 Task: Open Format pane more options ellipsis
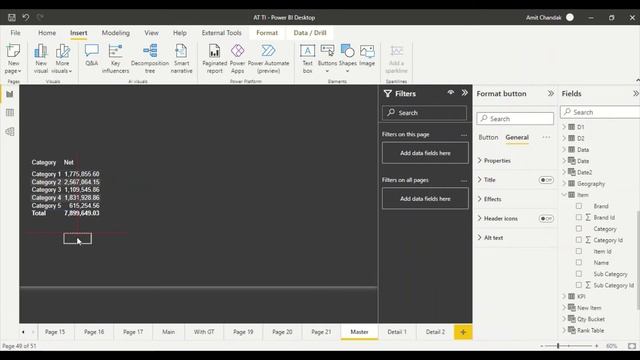click(546, 138)
